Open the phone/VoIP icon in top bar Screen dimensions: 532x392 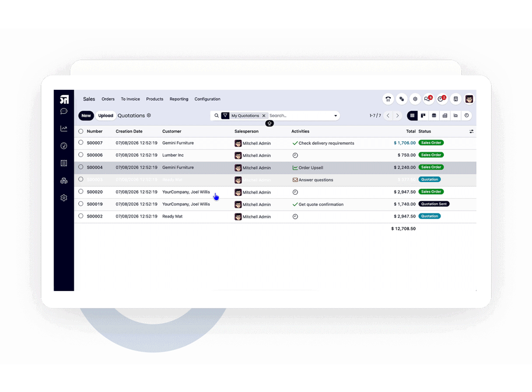[x=388, y=99]
